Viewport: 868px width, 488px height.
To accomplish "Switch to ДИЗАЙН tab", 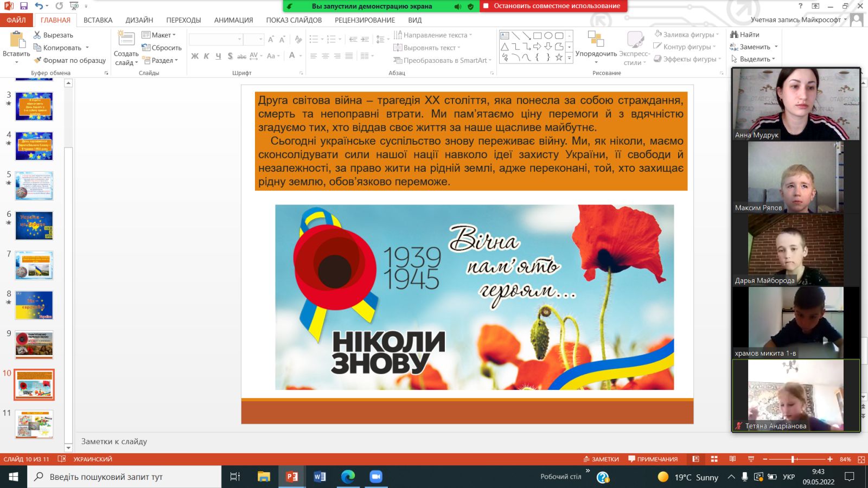I will [x=139, y=20].
